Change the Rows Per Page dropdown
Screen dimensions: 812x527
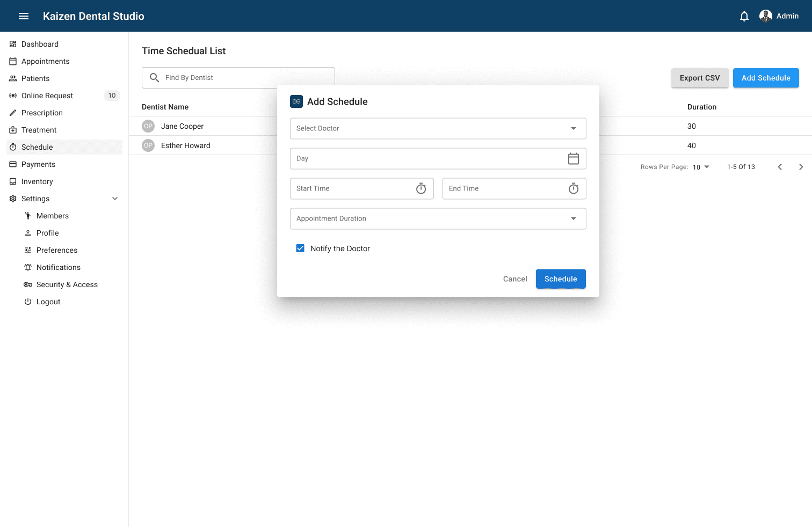point(701,167)
